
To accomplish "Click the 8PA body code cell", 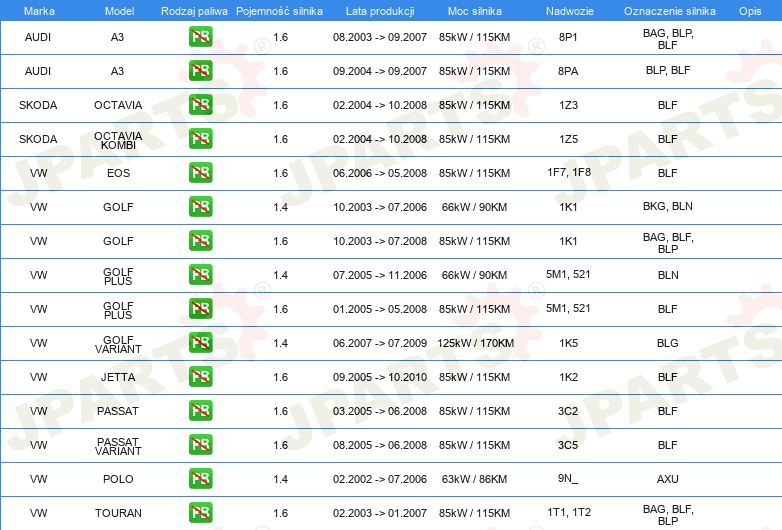I will pyautogui.click(x=568, y=71).
